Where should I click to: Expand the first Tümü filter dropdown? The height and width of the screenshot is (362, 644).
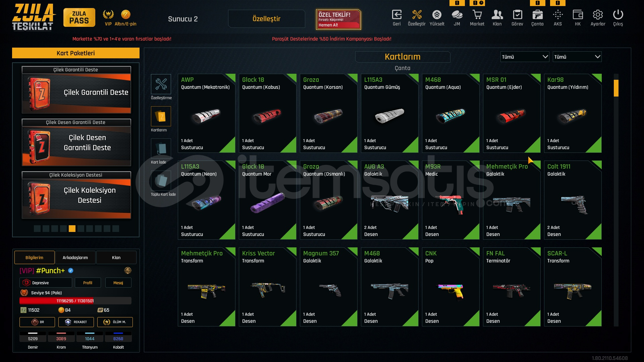[525, 57]
